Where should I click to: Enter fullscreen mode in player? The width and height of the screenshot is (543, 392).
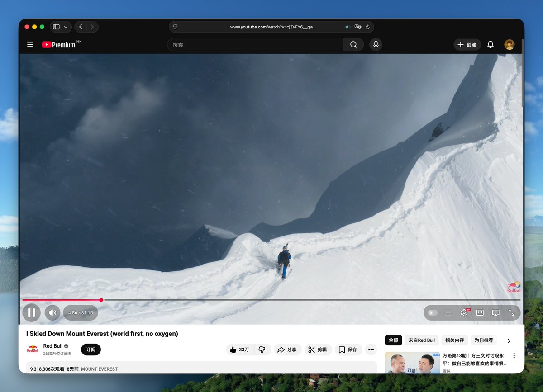[x=511, y=312]
